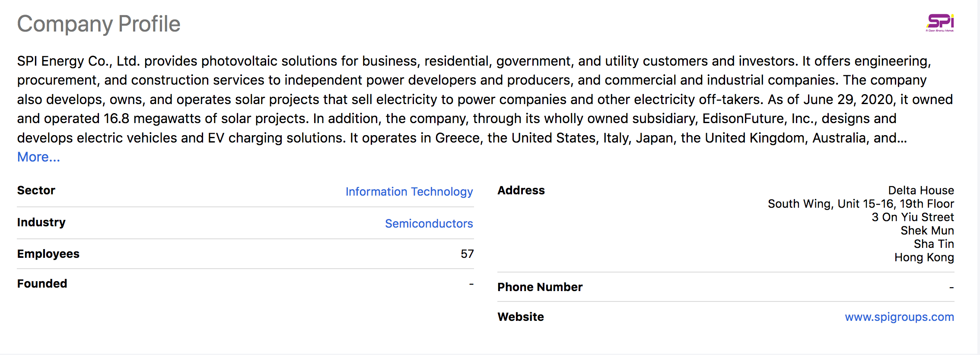The image size is (980, 355).
Task: Click the Sector row label
Action: tap(36, 190)
